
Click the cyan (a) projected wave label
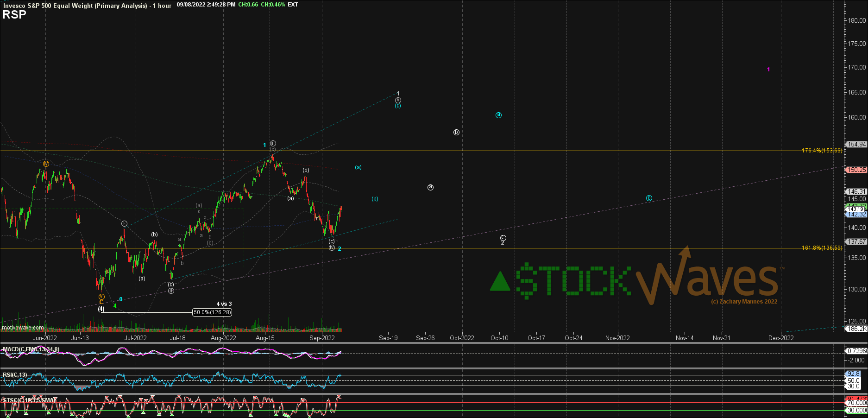[358, 167]
